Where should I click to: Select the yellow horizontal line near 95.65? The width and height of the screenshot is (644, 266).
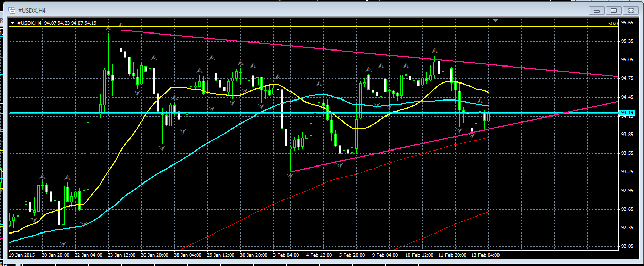coord(310,26)
